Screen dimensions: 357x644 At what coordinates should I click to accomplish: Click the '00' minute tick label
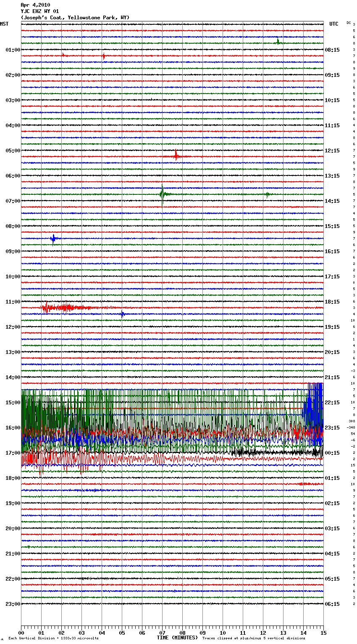click(21, 633)
